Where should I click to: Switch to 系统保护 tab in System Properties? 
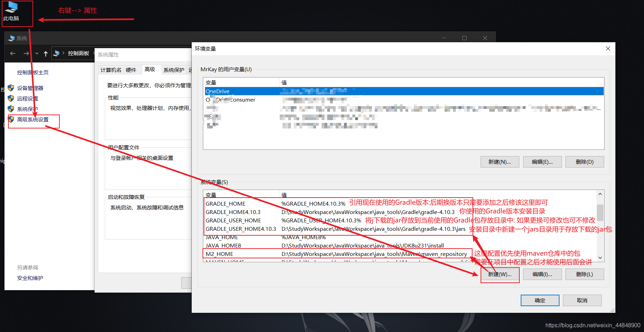174,70
